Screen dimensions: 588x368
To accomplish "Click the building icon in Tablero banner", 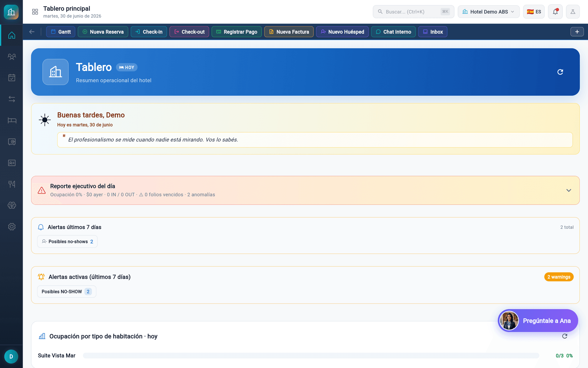I will coord(56,72).
